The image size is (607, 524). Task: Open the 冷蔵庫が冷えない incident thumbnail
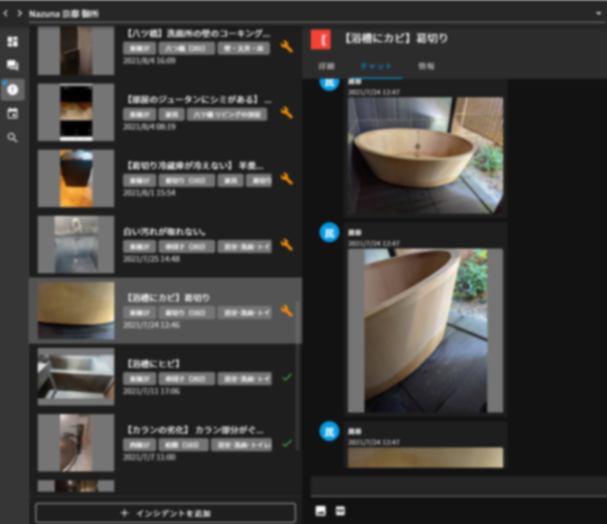[x=76, y=178]
